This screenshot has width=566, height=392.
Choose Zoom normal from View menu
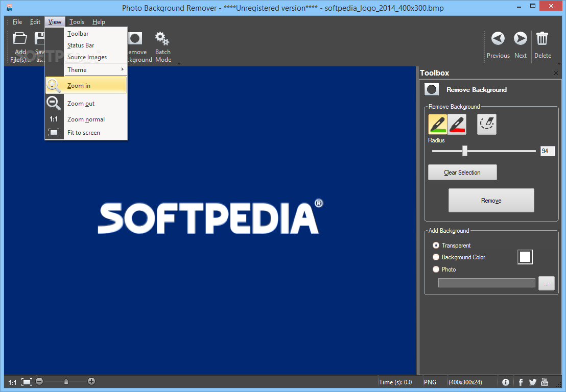(86, 119)
